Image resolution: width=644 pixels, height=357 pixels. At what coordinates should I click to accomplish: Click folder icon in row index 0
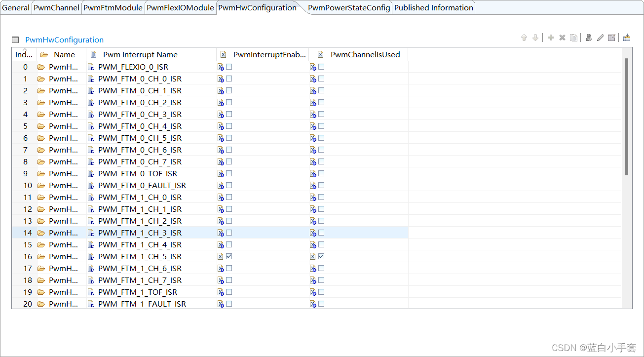tap(41, 67)
